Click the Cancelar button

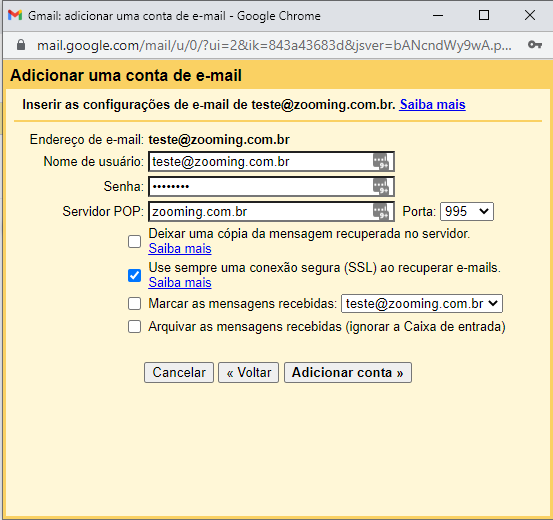coord(179,373)
